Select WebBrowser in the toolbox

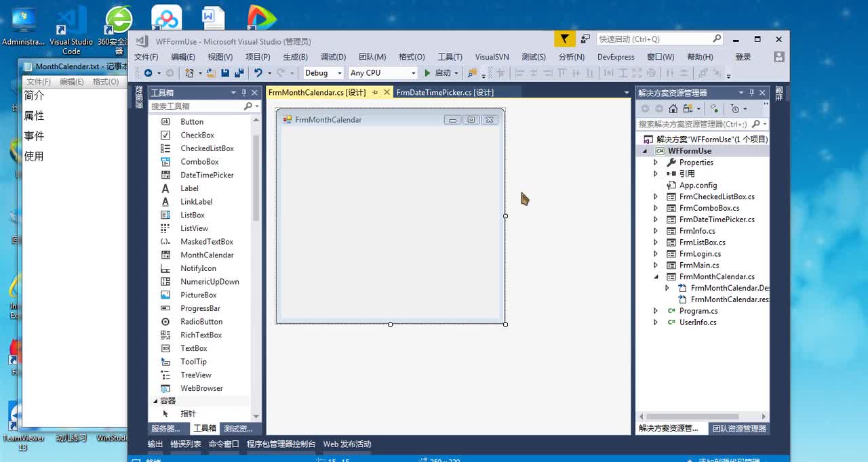coord(201,388)
